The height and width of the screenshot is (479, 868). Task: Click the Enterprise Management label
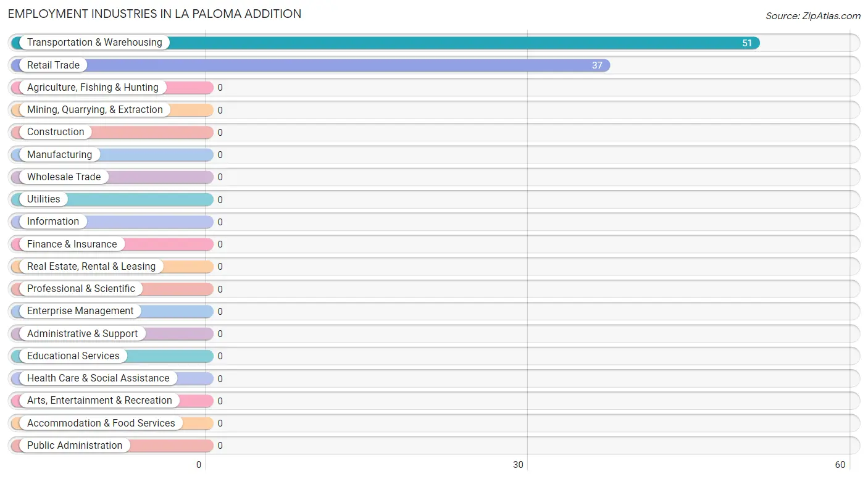[x=80, y=311]
